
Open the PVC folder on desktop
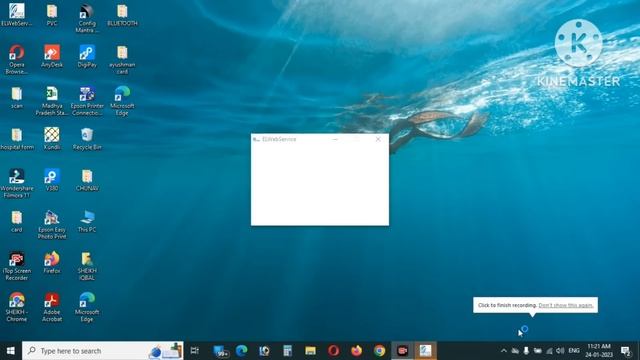pyautogui.click(x=52, y=15)
